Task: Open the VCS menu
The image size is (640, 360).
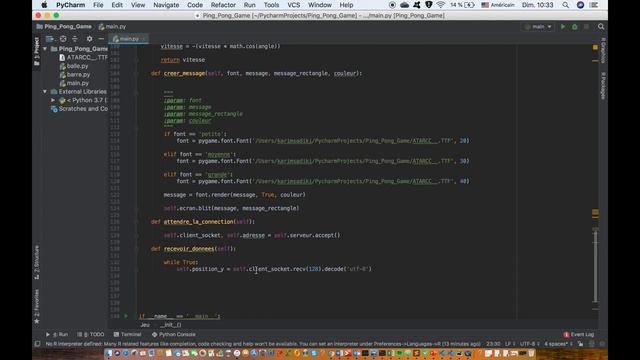Action: (x=293, y=5)
